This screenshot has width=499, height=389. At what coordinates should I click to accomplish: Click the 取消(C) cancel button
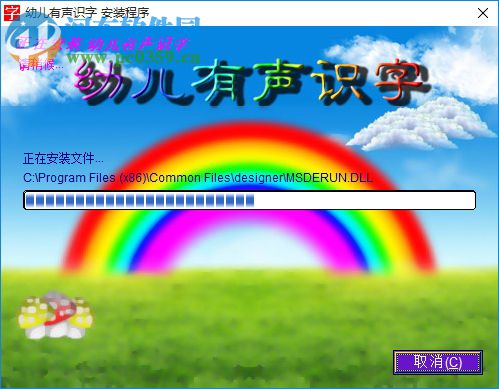(x=438, y=362)
